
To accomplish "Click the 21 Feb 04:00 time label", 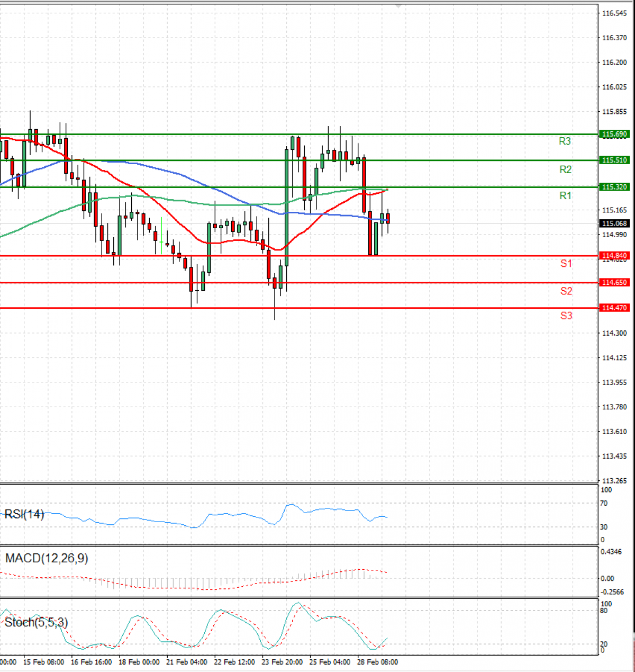I will pos(186,662).
